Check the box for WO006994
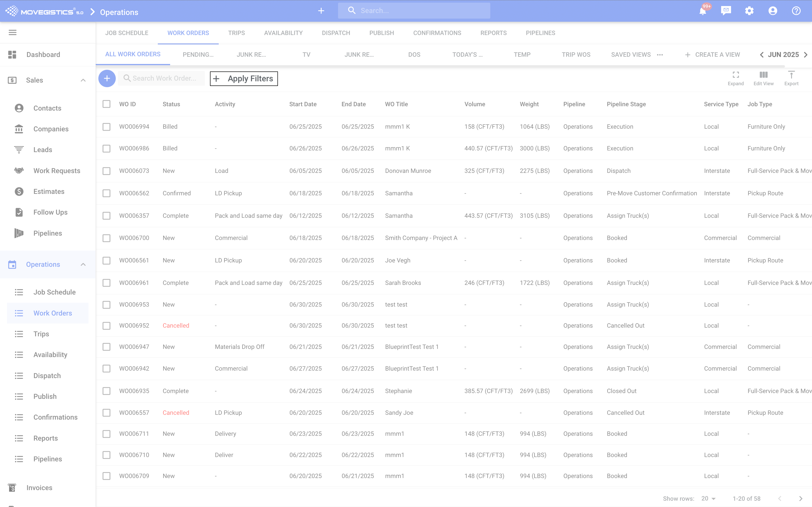This screenshot has width=812, height=507. [106, 127]
